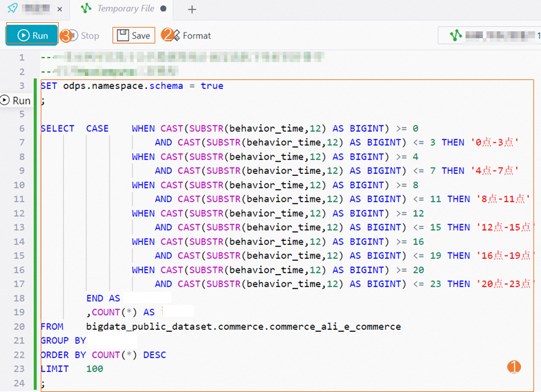Click the Run button in the toolbar
The width and height of the screenshot is (541, 392).
[x=32, y=35]
